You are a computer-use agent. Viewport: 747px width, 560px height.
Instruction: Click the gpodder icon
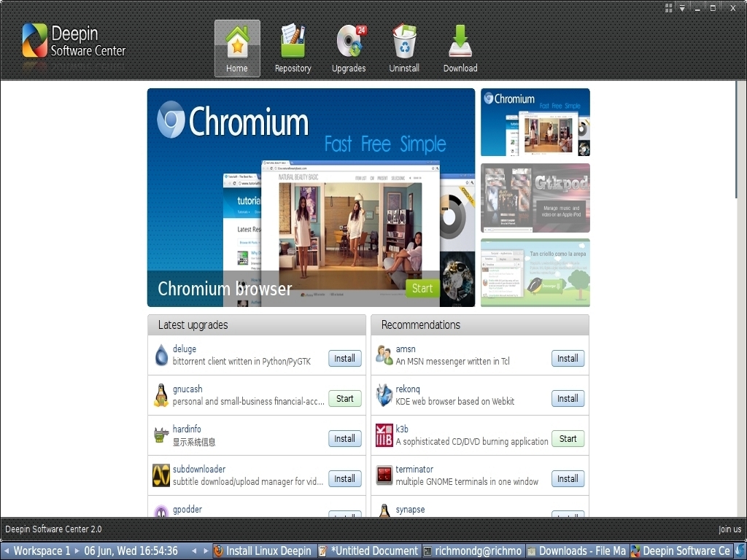(x=161, y=511)
